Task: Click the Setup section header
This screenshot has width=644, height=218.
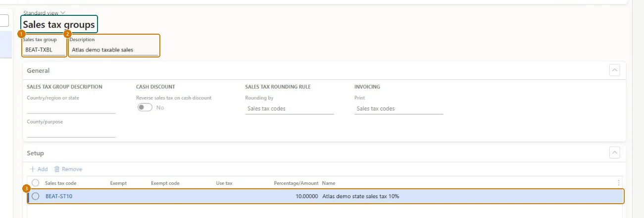Action: [x=325, y=153]
